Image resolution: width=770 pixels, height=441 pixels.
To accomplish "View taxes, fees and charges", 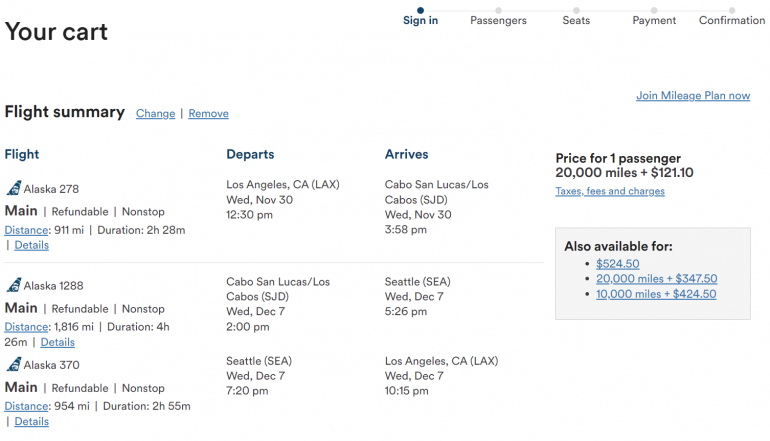I will [x=610, y=191].
